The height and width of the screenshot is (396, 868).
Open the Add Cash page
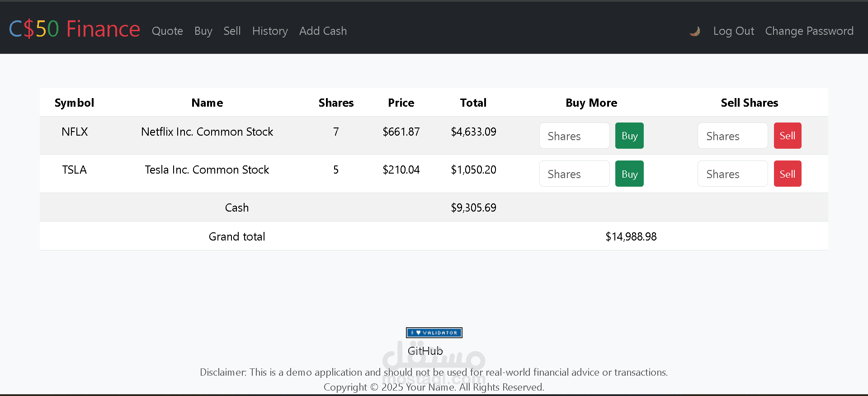pyautogui.click(x=323, y=31)
